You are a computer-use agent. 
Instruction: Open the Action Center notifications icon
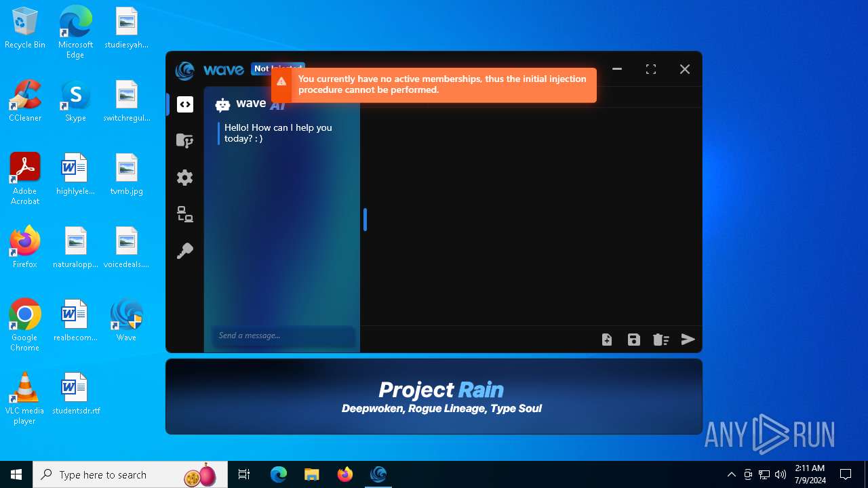[x=846, y=474]
